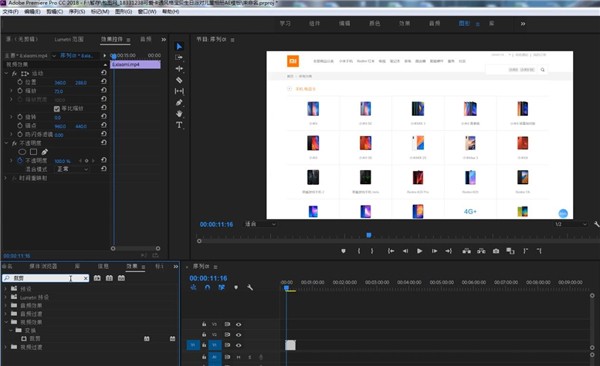Add opacity keyframe diamond button
Viewport: 600px width, 366px height.
(x=86, y=161)
